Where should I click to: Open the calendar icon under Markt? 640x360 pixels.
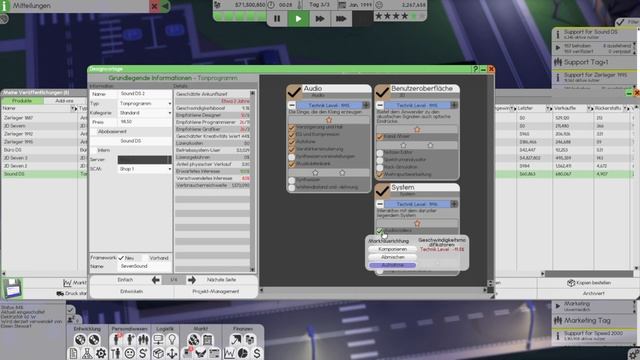[207, 339]
